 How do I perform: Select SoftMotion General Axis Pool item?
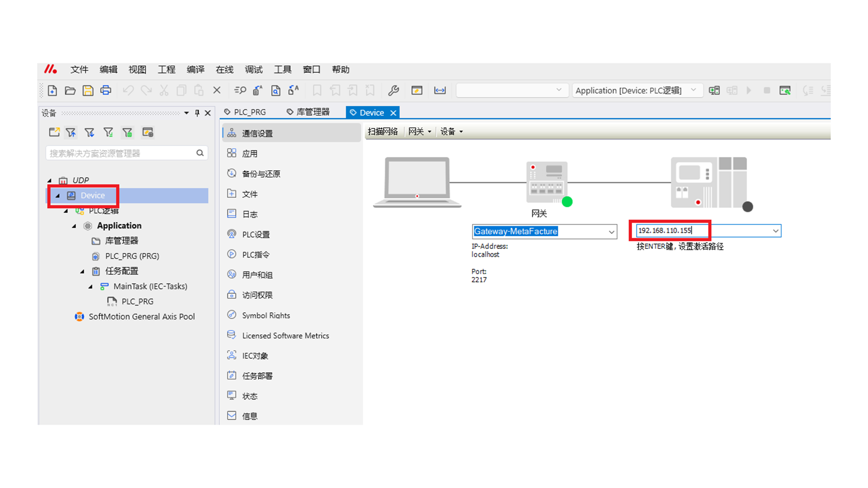click(x=142, y=317)
